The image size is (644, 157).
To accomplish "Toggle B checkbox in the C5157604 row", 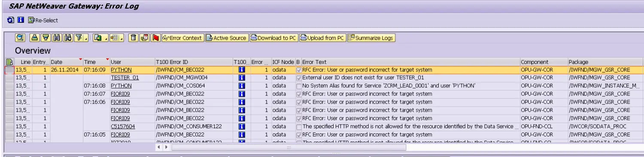I will pos(299,126).
